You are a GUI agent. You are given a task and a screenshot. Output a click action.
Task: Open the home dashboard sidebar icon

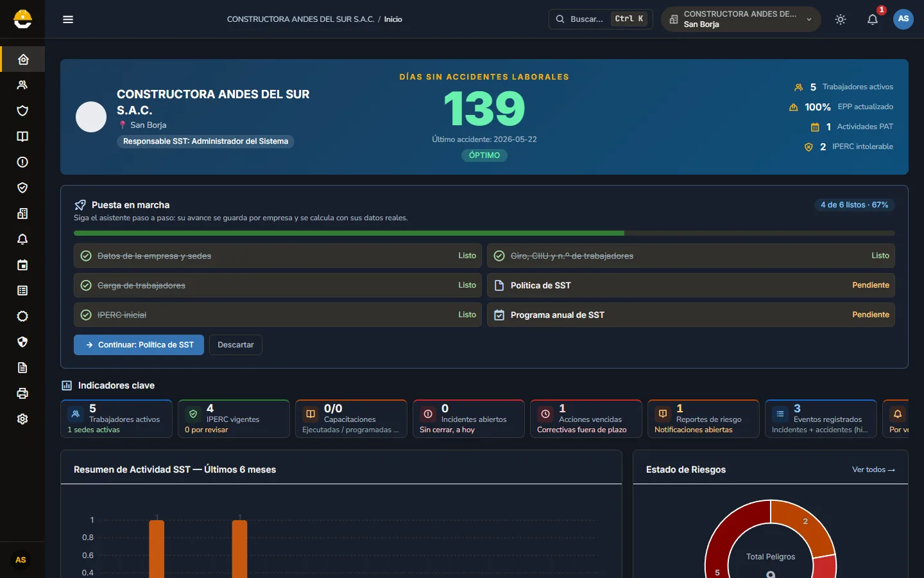(23, 59)
